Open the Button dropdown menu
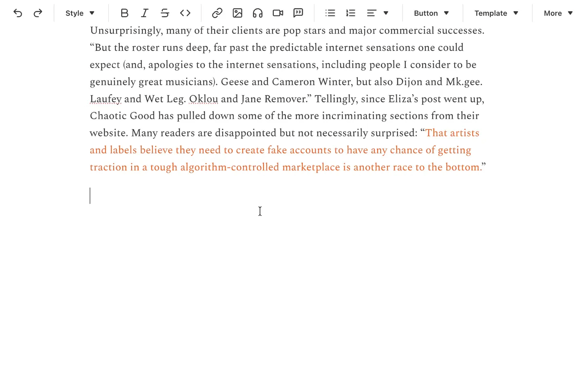Viewport: 588px width, 392px height. [x=431, y=13]
